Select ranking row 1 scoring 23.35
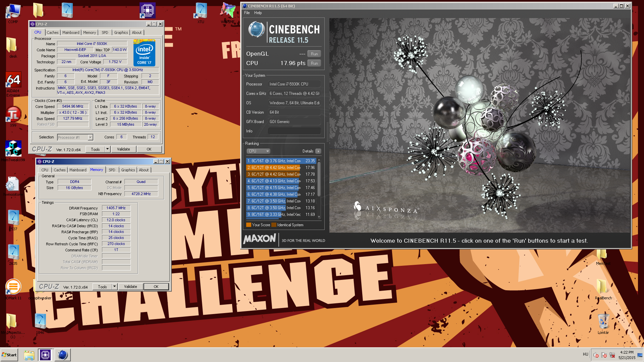The image size is (644, 362). click(281, 161)
